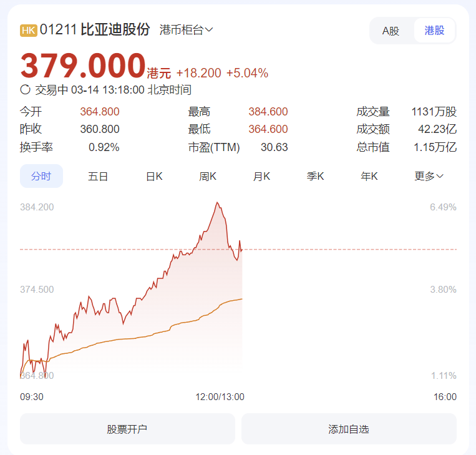Select the 五日 chart tab
476x455 pixels.
coord(98,176)
